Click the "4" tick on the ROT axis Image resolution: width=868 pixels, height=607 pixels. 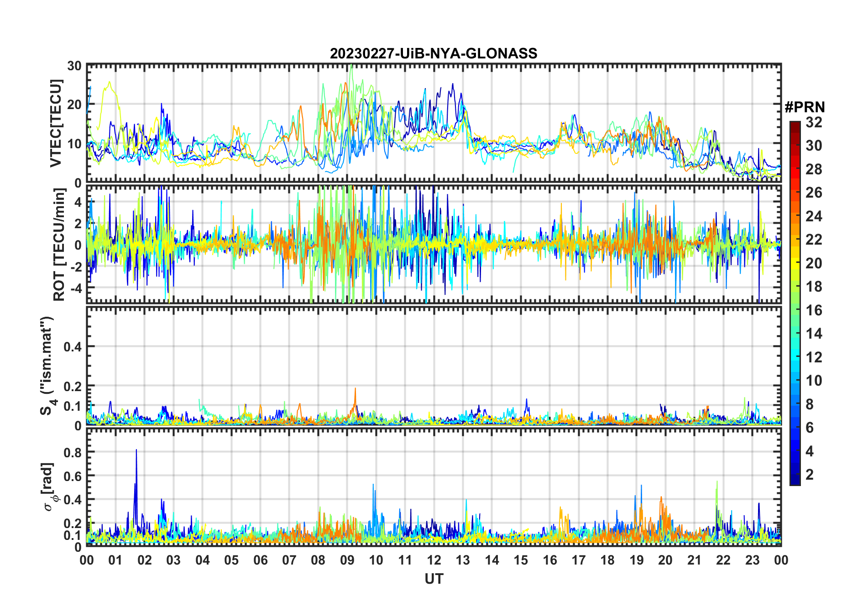point(78,202)
